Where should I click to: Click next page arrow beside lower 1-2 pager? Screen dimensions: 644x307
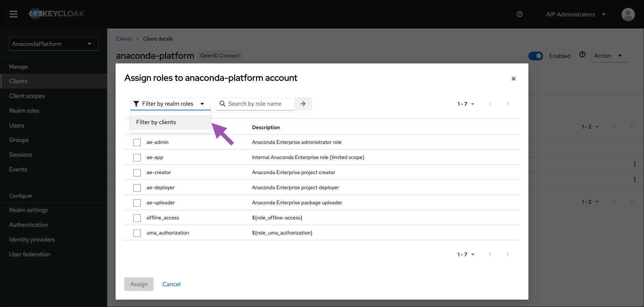coord(632,202)
